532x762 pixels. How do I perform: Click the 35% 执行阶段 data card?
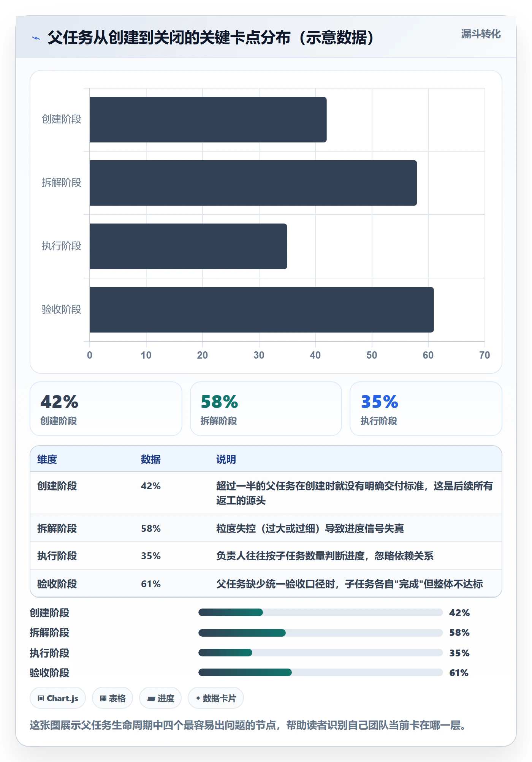point(426,409)
